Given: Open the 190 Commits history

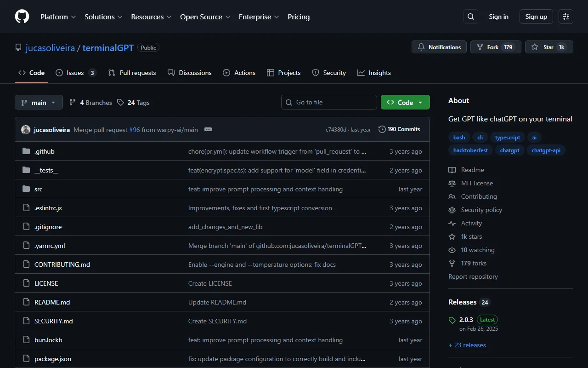Looking at the screenshot, I should (399, 129).
